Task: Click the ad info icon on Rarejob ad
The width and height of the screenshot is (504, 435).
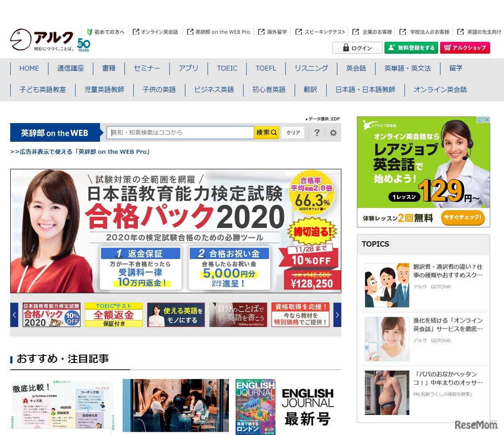Action: click(x=480, y=120)
